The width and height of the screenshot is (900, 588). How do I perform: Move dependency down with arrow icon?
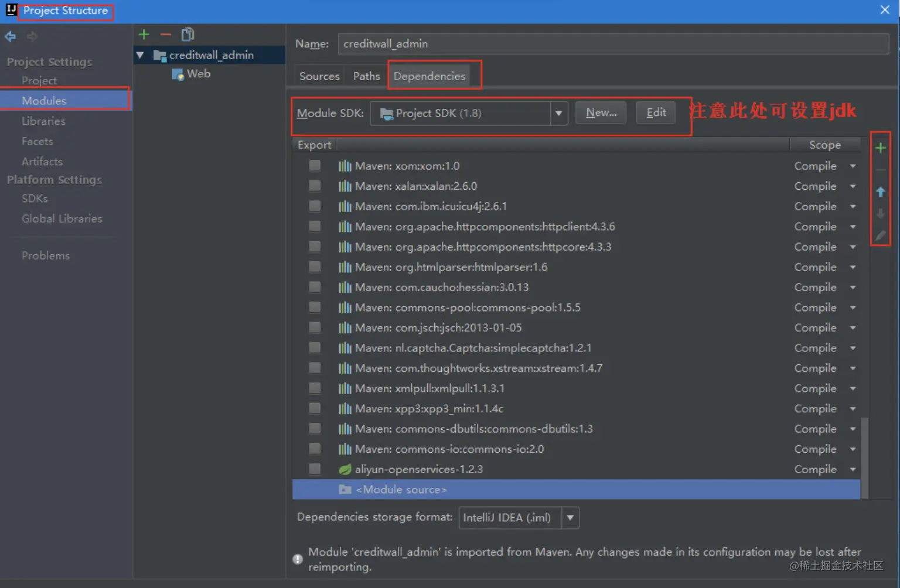tap(880, 214)
